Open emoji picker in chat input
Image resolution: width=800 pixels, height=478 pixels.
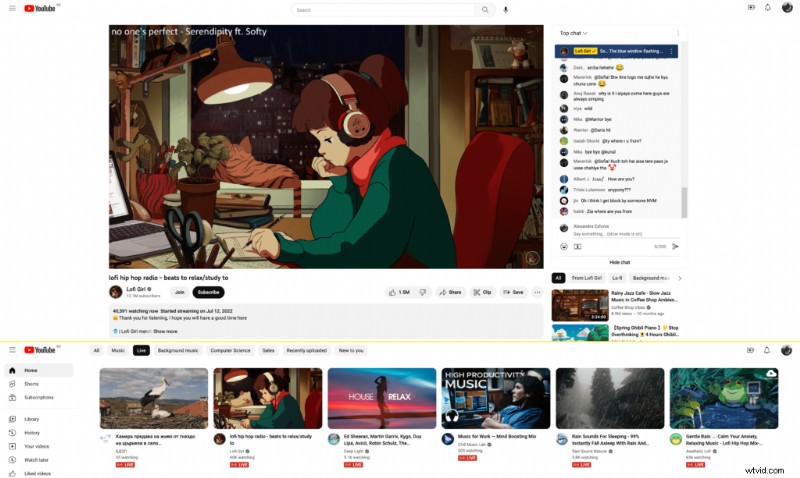click(564, 246)
